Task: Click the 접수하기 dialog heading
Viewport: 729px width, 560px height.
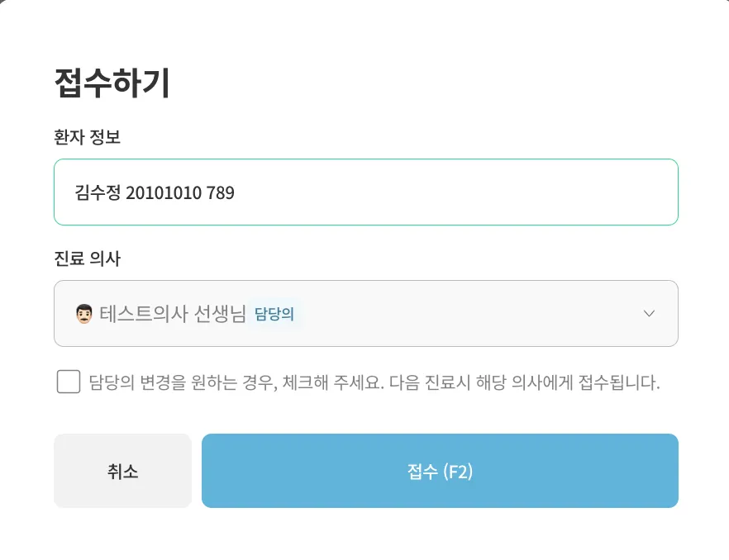Action: (112, 84)
